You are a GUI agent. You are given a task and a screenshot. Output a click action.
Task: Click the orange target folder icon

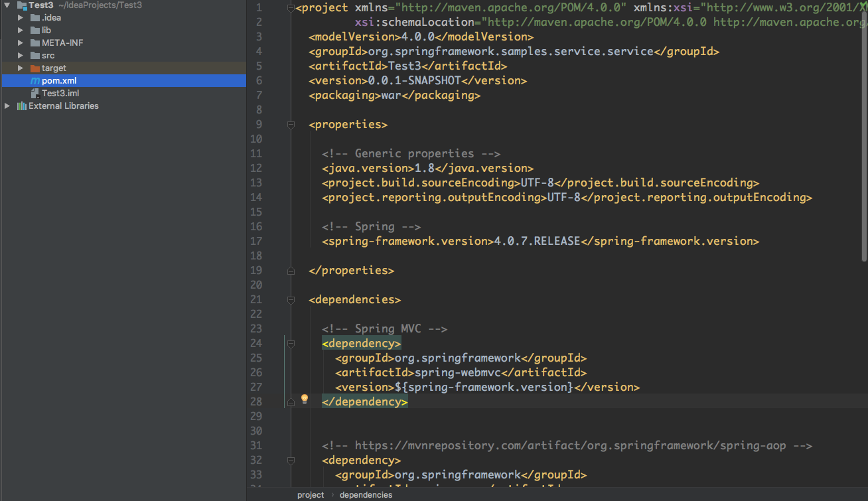(35, 68)
